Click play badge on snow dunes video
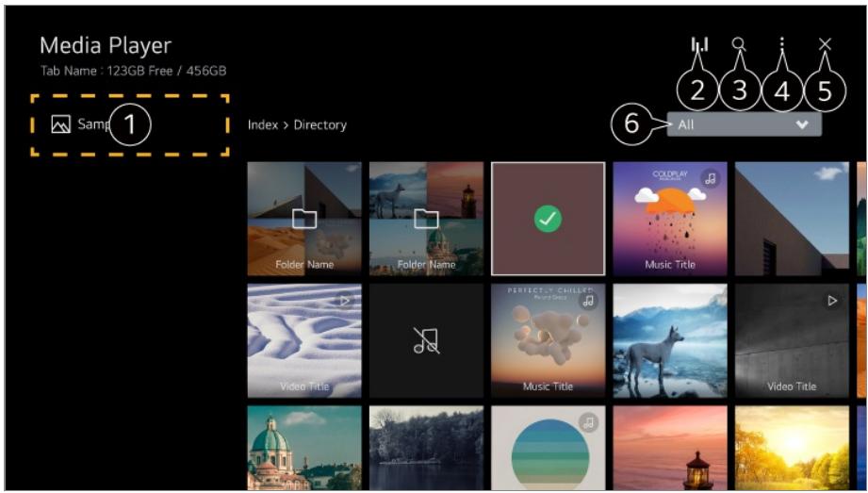The width and height of the screenshot is (868, 493). pos(345,301)
